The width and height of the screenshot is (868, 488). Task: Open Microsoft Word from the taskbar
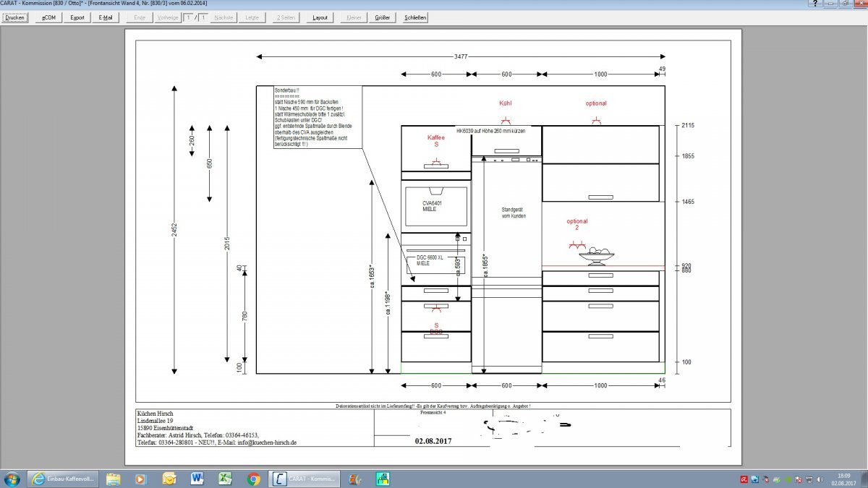(x=197, y=479)
